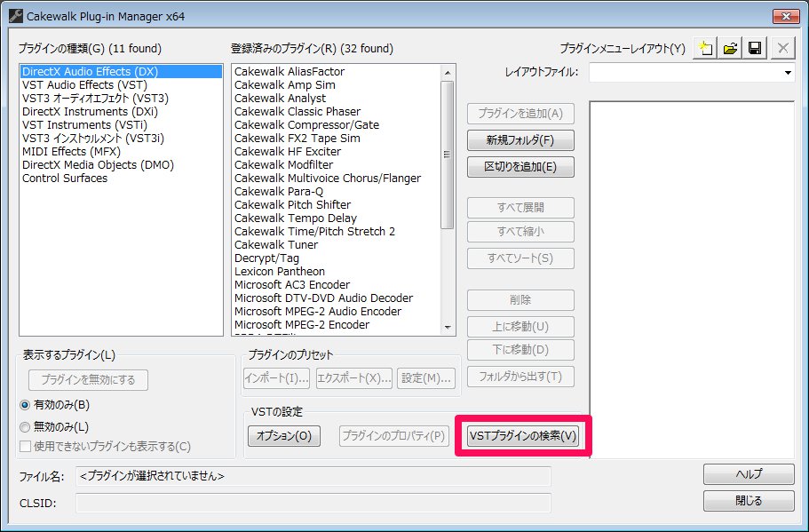Click the delete layout X icon
The width and height of the screenshot is (809, 532).
782,49
